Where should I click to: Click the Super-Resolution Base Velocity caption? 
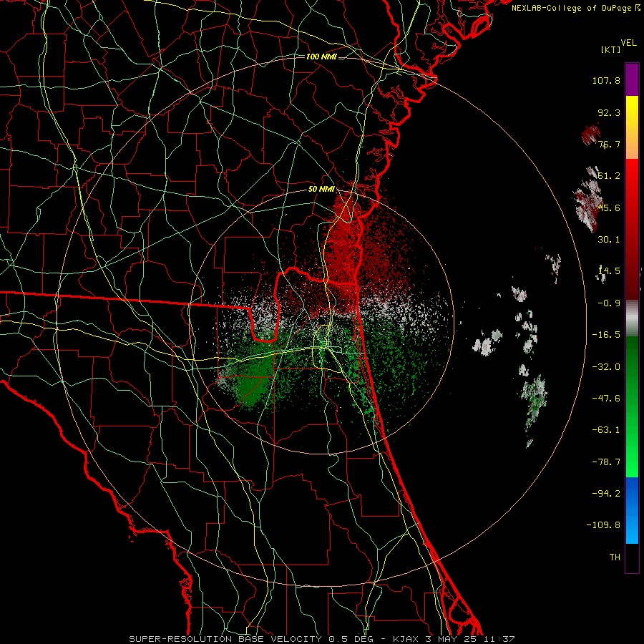point(321,639)
